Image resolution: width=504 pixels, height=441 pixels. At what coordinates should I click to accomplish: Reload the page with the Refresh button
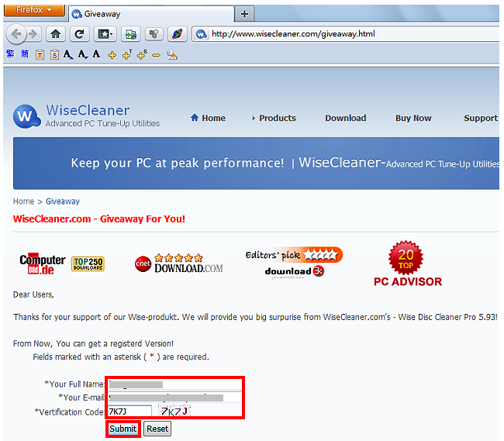[x=79, y=34]
